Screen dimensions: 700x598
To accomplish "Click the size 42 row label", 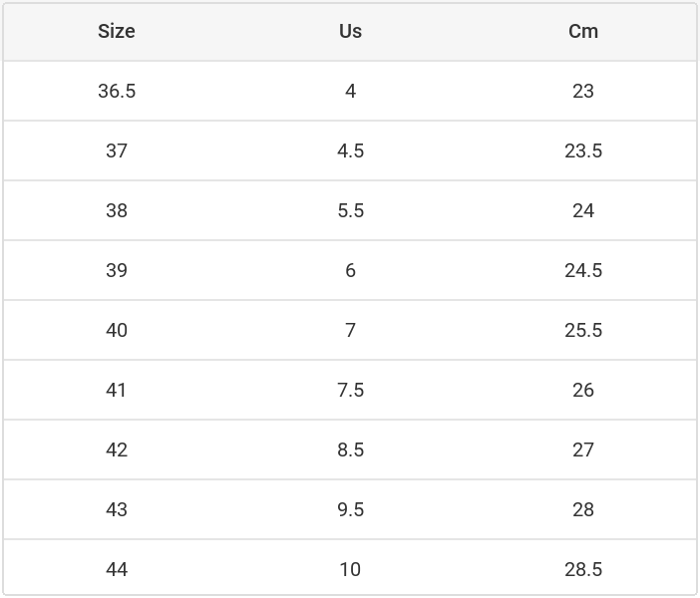I will [x=117, y=449].
